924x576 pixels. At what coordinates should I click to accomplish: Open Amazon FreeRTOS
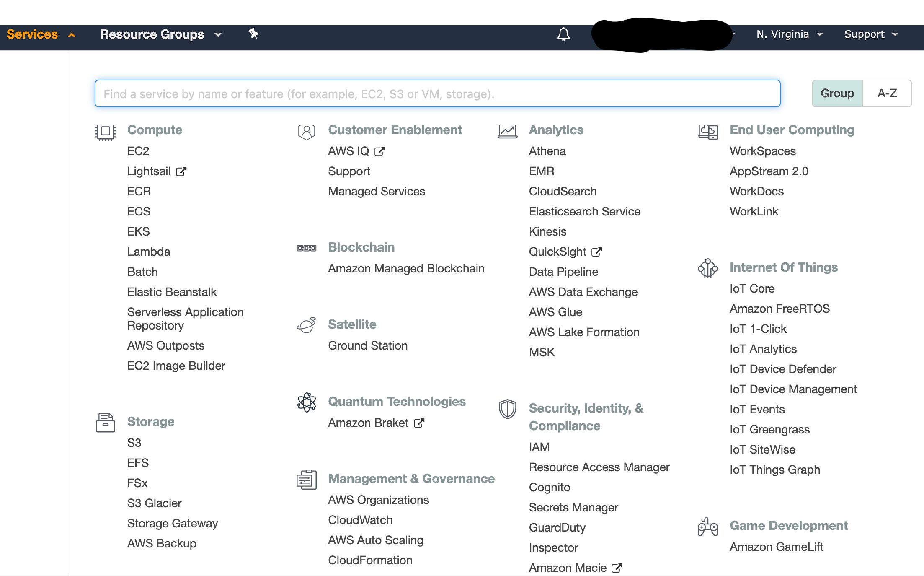tap(779, 309)
